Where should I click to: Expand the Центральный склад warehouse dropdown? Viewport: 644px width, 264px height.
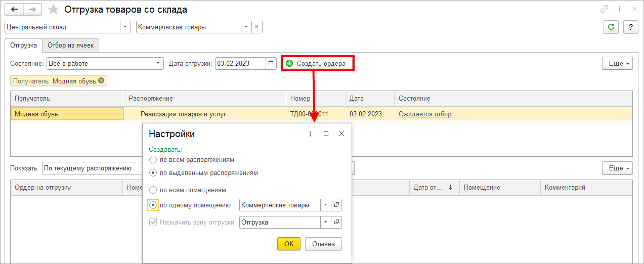(125, 27)
